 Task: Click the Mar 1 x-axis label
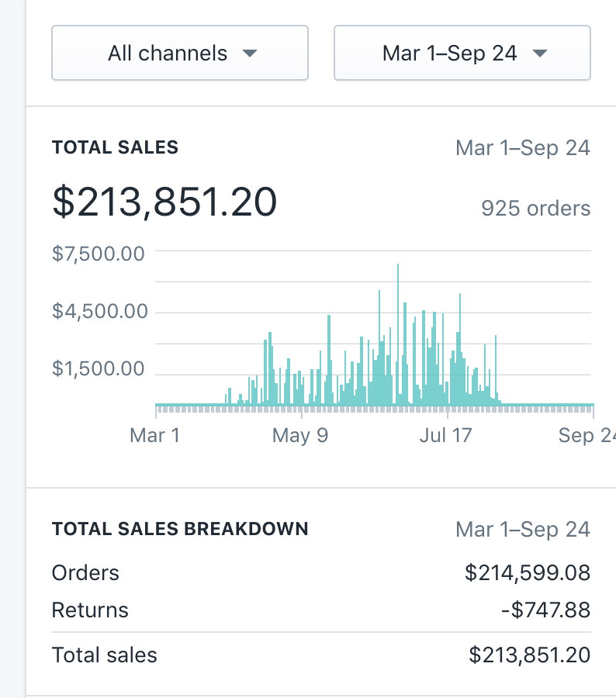(x=154, y=435)
